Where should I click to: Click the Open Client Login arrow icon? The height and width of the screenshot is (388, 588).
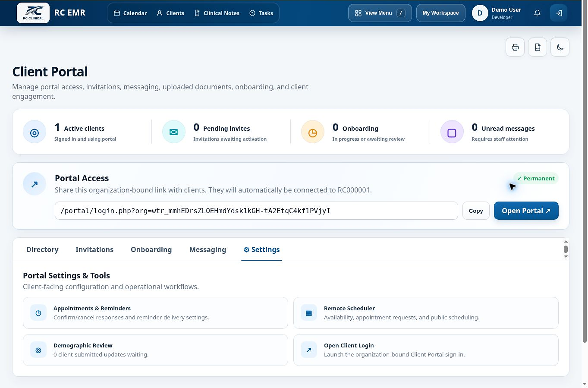click(309, 350)
